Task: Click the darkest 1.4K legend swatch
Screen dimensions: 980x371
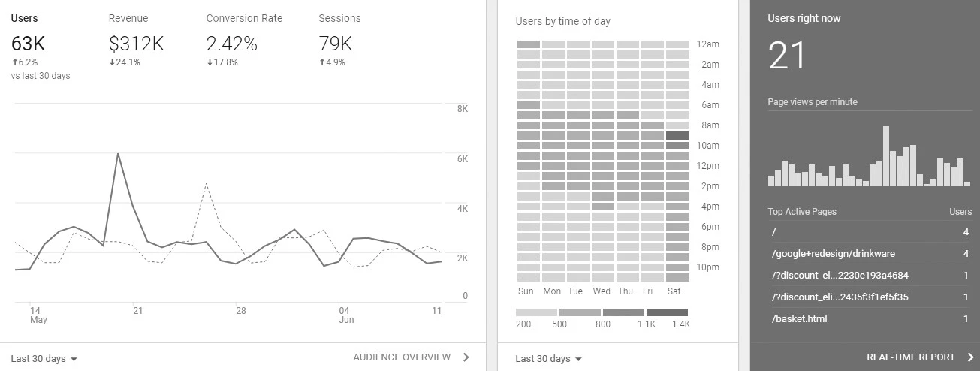Action: pyautogui.click(x=667, y=312)
